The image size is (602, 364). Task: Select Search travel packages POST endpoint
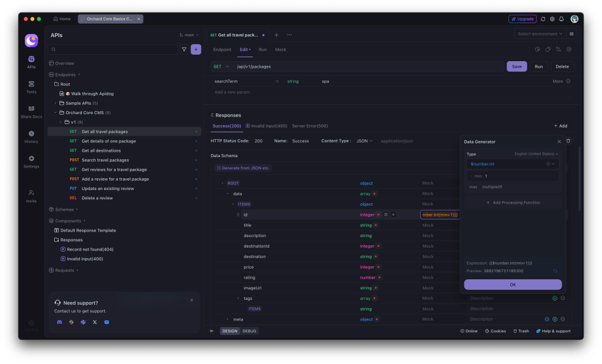point(105,160)
